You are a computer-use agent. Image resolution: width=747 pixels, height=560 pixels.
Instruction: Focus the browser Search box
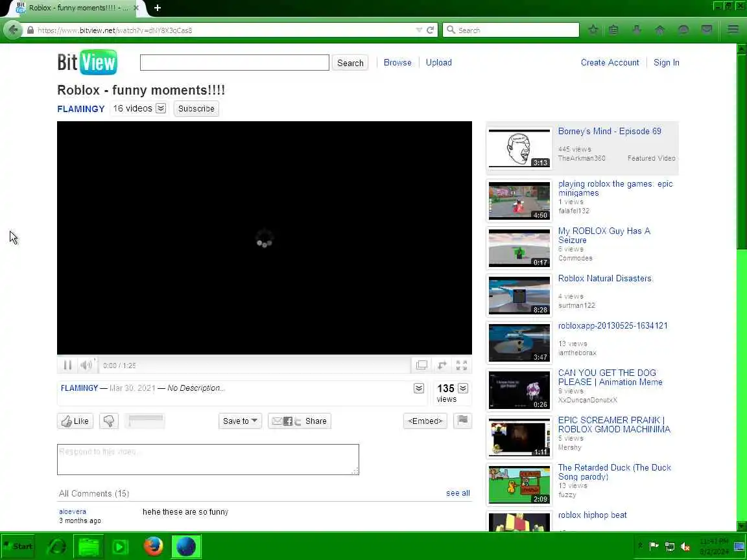[x=511, y=30]
